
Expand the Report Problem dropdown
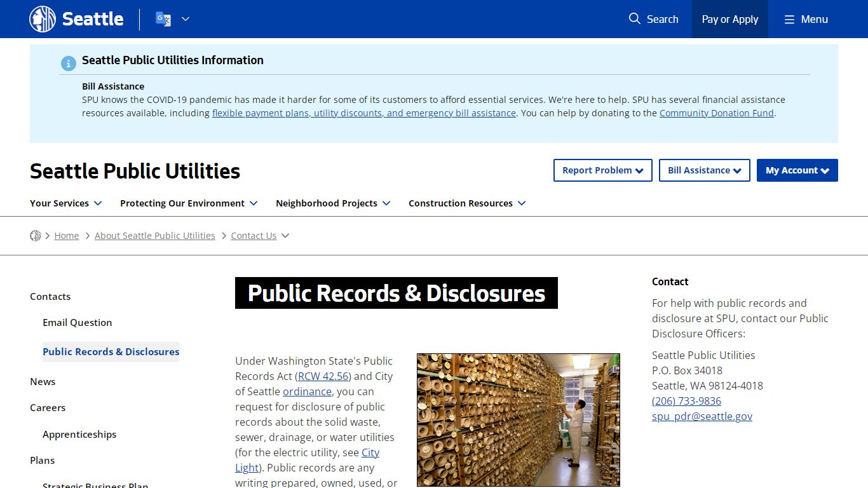tap(603, 170)
